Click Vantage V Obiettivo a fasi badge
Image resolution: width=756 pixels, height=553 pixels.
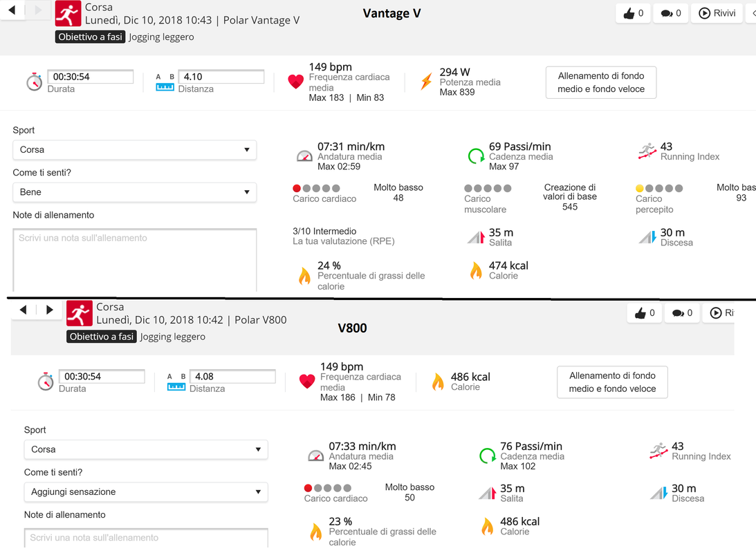90,37
